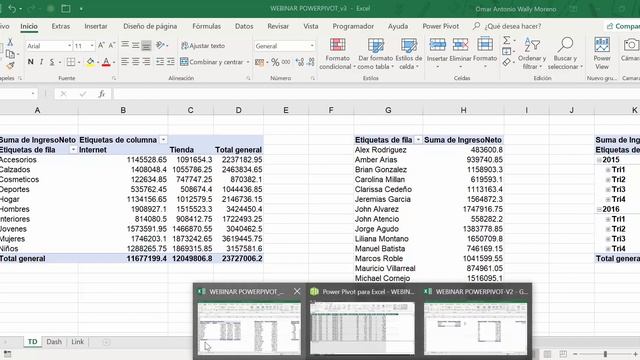The image size is (640, 360).
Task: Click the Formato cells icon
Action: click(485, 44)
